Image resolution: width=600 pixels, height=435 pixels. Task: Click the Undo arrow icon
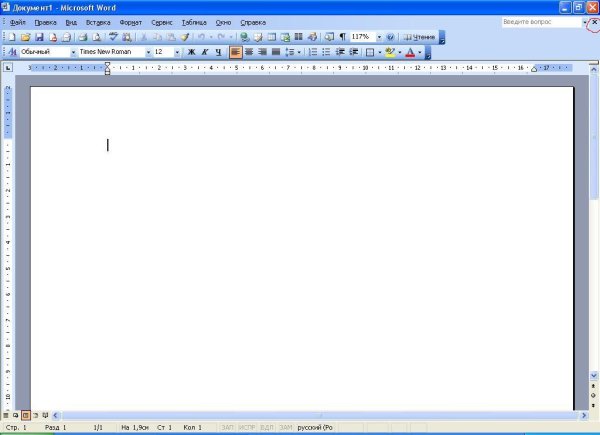[x=201, y=37]
